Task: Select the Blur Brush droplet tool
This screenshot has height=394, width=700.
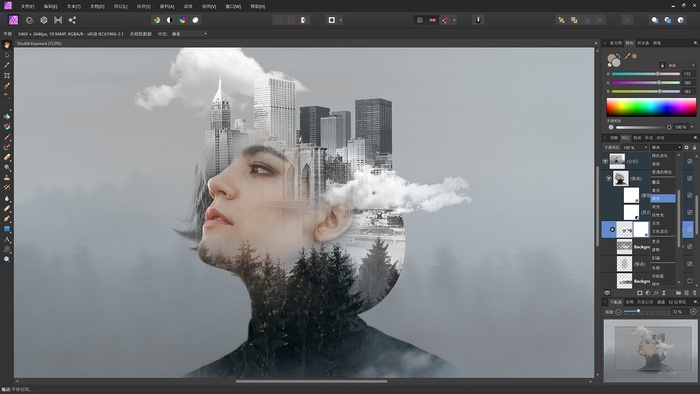Action: click(7, 199)
